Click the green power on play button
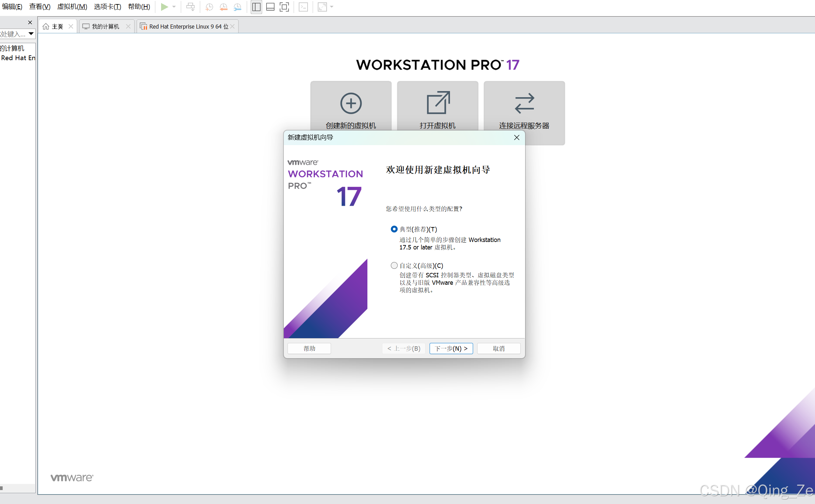The height and width of the screenshot is (504, 815). click(164, 7)
